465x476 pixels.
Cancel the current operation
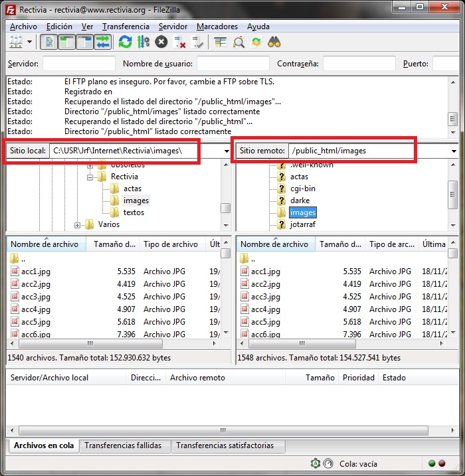click(x=161, y=42)
